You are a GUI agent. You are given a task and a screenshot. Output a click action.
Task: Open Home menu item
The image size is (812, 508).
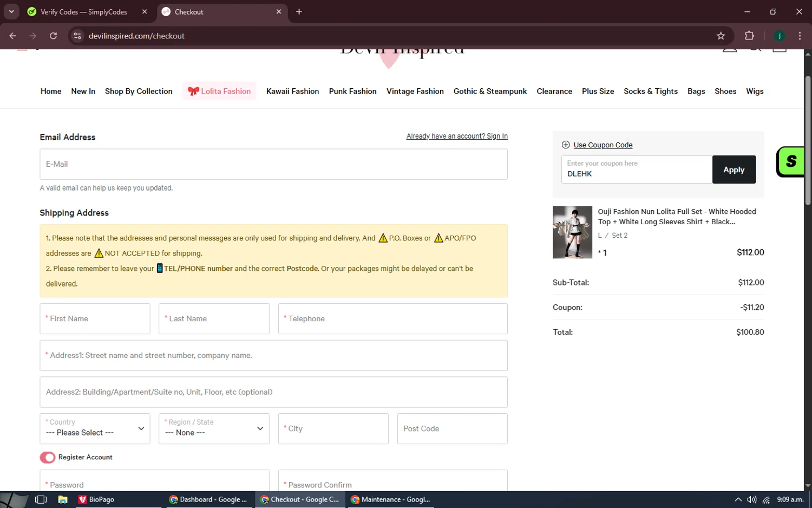point(51,91)
